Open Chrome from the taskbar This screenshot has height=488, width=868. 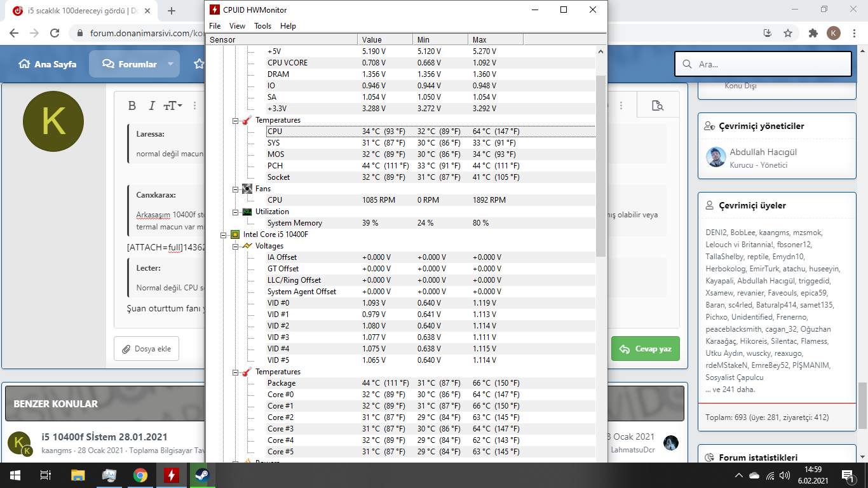(140, 475)
